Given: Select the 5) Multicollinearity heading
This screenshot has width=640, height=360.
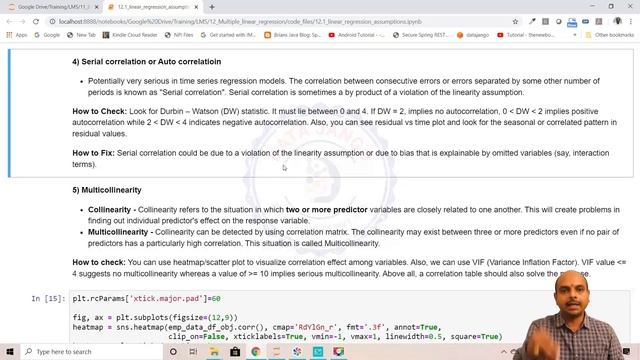Looking at the screenshot, I should click(107, 190).
